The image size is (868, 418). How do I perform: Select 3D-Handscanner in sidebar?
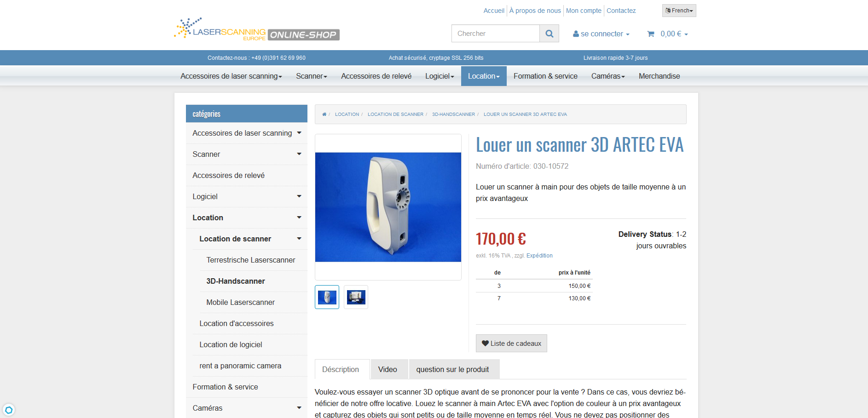tap(236, 281)
